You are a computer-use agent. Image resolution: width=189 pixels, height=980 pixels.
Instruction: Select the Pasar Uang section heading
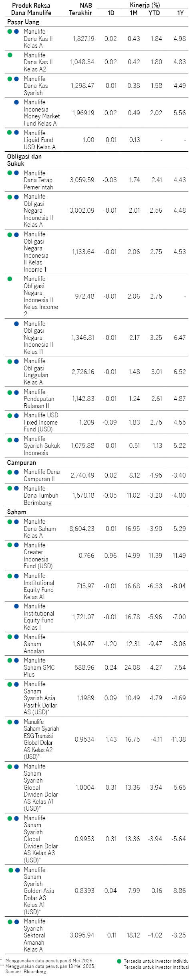tap(23, 22)
